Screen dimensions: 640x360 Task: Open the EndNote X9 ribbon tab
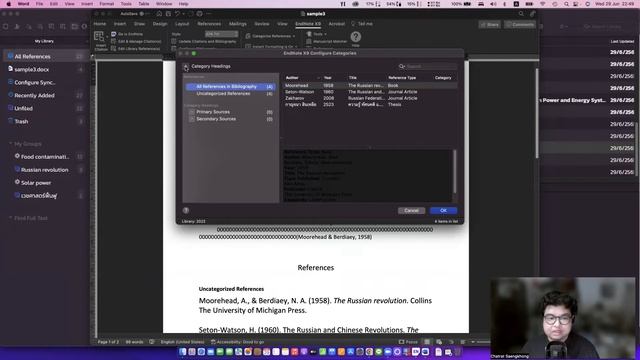308,24
